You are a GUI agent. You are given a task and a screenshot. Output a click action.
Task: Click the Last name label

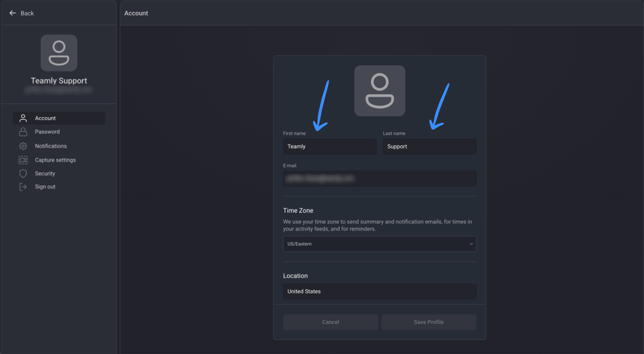(394, 133)
